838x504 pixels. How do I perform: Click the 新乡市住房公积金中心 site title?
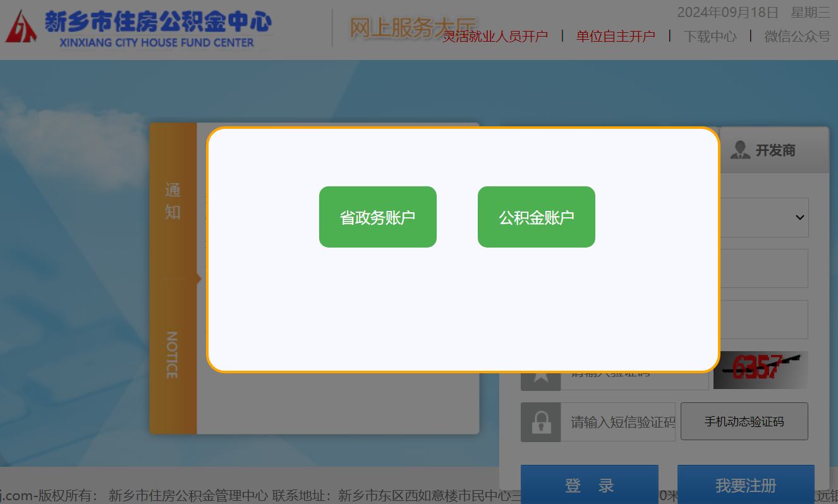click(x=158, y=22)
